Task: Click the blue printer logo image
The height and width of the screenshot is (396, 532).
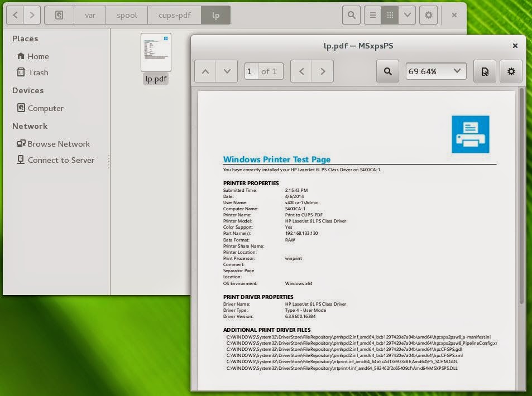Action: coord(470,134)
